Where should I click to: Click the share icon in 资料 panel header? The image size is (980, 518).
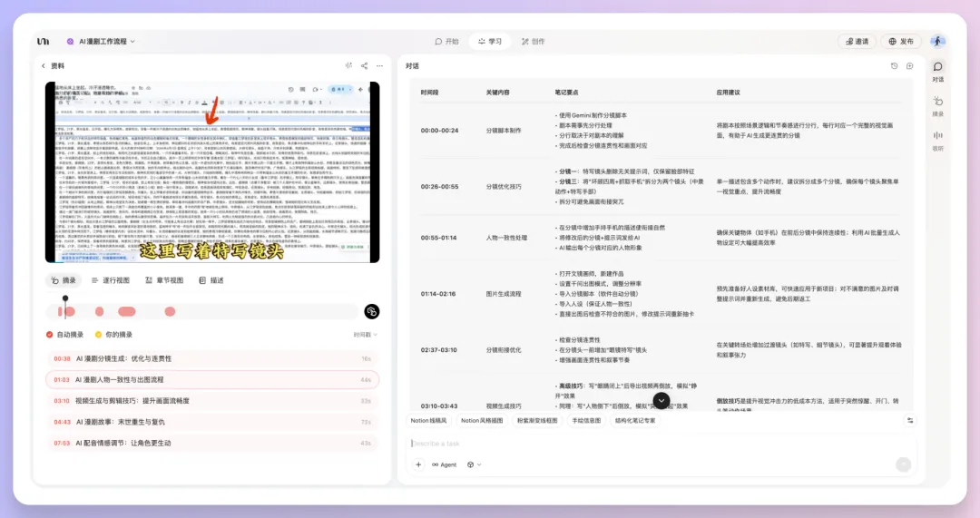(x=364, y=66)
